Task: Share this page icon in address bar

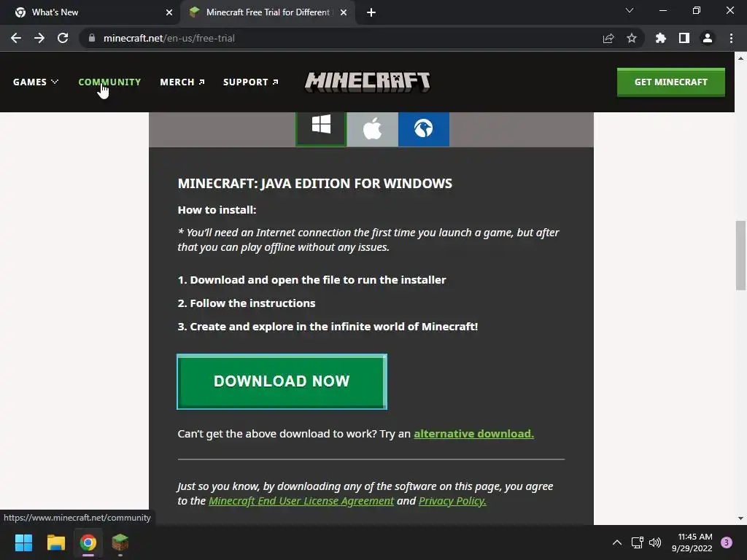Action: [x=608, y=38]
